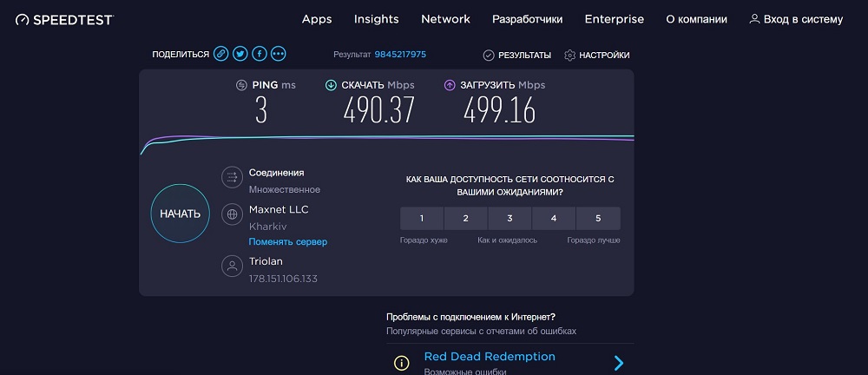The height and width of the screenshot is (375, 868).
Task: Click the Поменять сервер link
Action: pyautogui.click(x=288, y=241)
